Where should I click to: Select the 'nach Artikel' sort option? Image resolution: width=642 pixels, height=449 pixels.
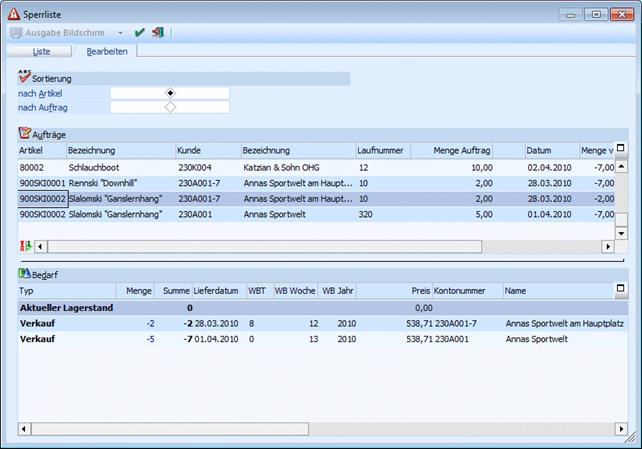click(x=170, y=93)
